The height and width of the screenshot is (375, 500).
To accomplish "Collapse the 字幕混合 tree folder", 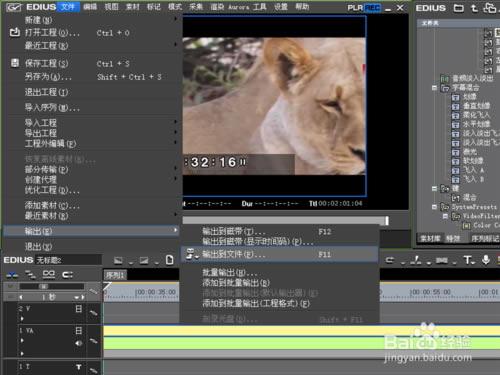I will [x=434, y=88].
